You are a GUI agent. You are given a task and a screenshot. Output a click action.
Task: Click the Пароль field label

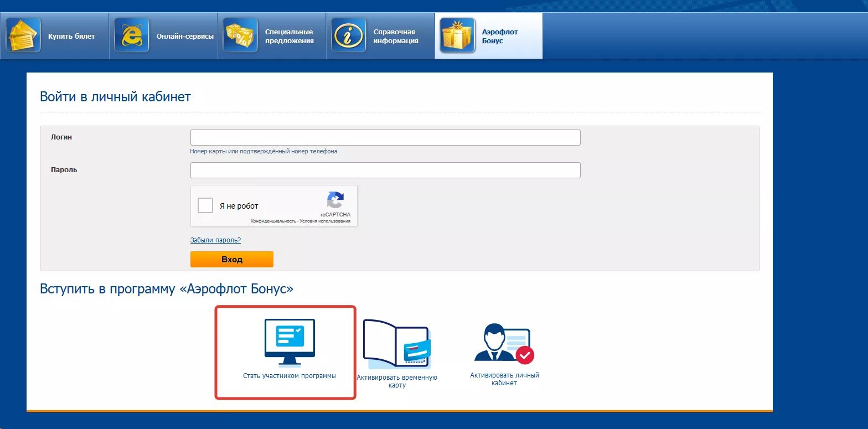[x=64, y=170]
